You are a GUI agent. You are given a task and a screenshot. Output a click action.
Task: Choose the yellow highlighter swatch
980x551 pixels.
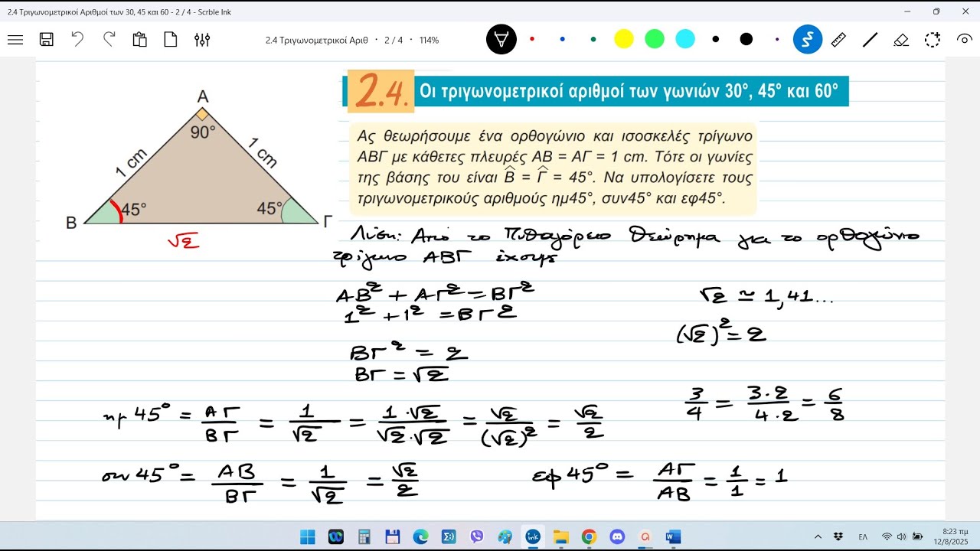(x=624, y=39)
